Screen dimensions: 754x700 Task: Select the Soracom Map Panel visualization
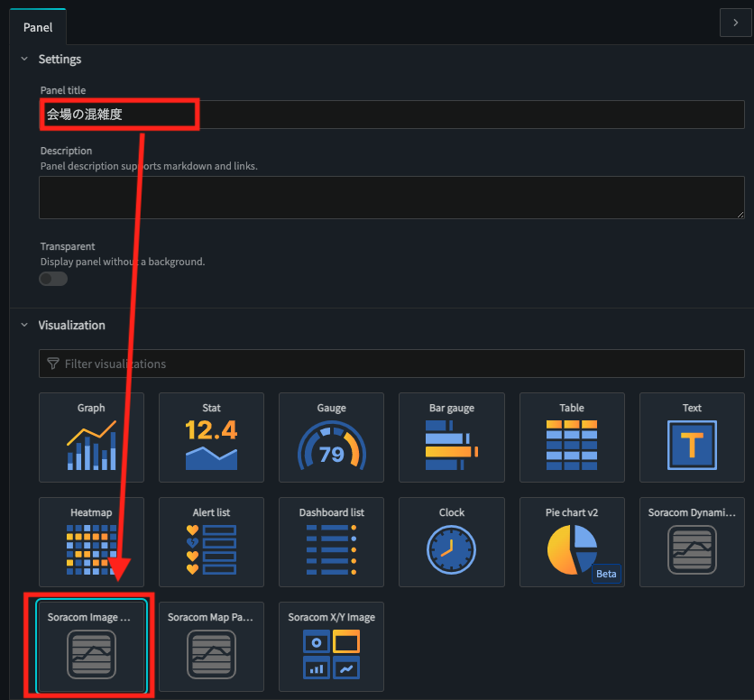tap(211, 647)
